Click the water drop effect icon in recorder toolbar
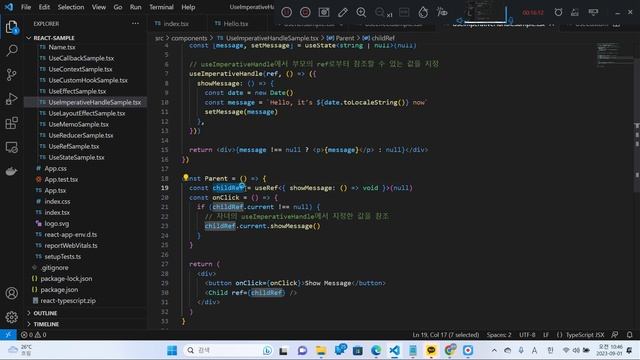640x360 pixels. [423, 12]
